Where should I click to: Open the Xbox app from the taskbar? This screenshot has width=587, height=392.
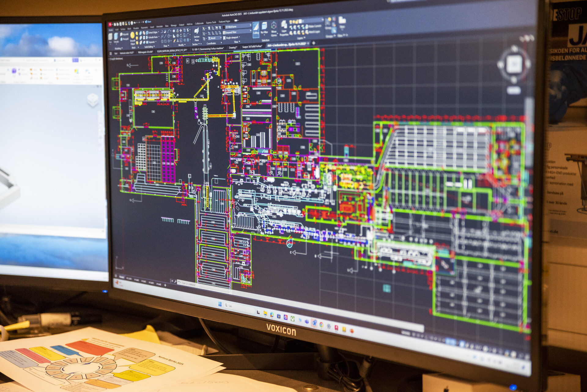293,319
